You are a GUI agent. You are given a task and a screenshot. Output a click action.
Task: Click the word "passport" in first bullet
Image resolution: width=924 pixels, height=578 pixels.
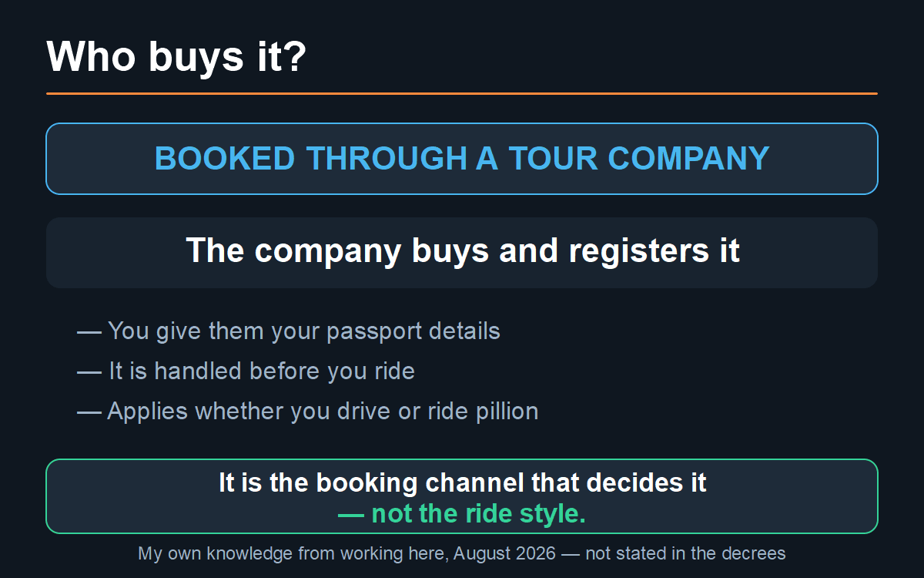[374, 332]
